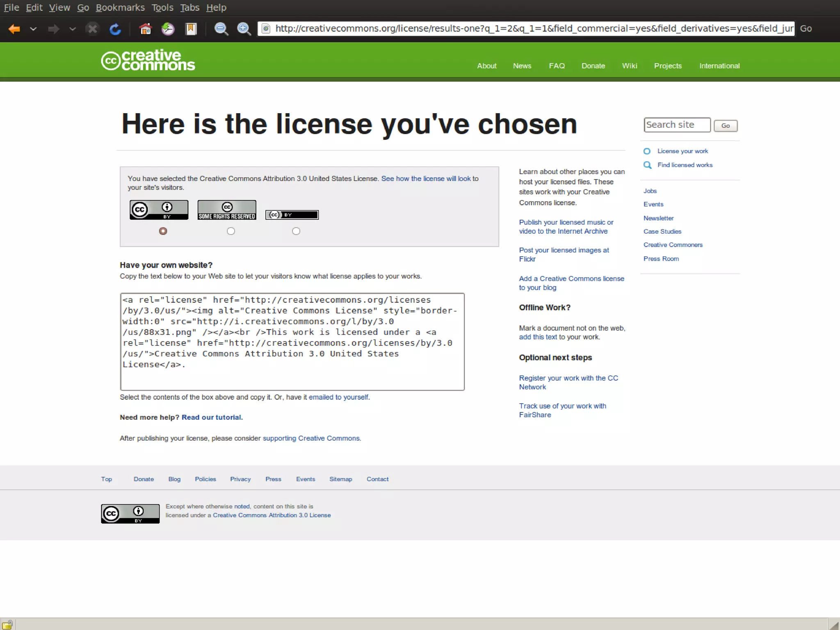Screen dimensions: 840x630
Task: Open the 'emailed to yourself' link
Action: point(338,397)
